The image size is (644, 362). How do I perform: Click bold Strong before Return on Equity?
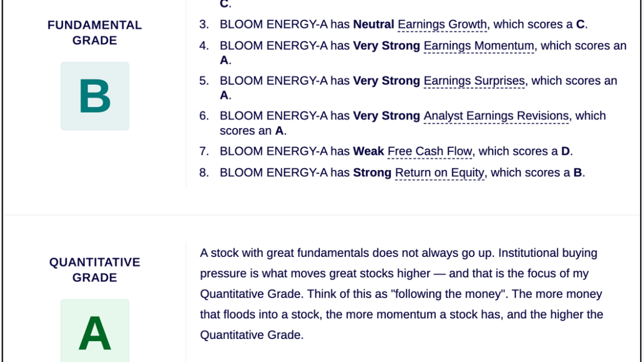coord(372,173)
